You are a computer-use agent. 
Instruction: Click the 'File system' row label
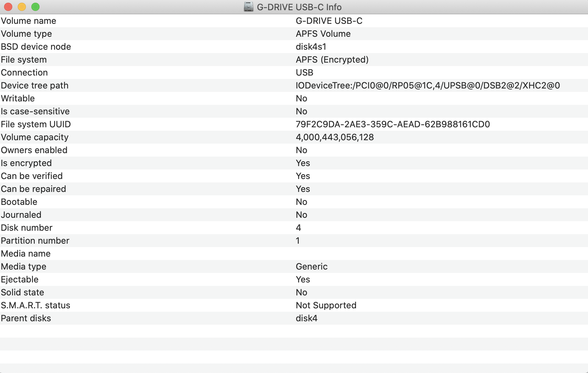pos(24,60)
